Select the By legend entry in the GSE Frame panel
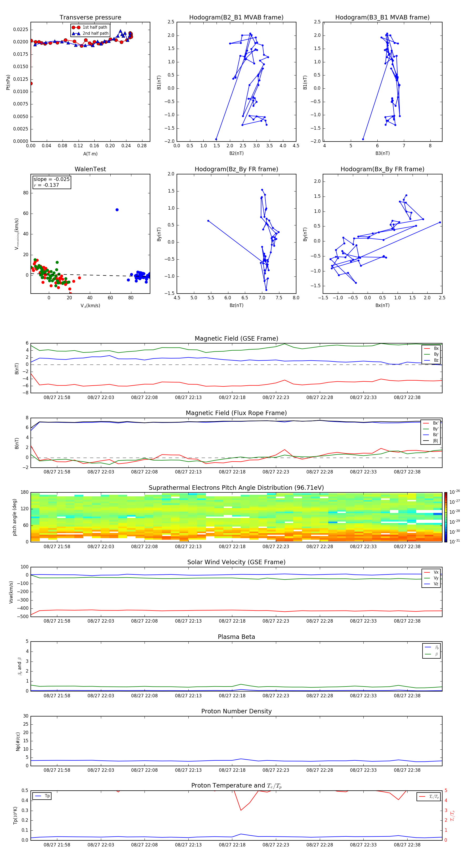The height and width of the screenshot is (868, 473). coord(431,354)
